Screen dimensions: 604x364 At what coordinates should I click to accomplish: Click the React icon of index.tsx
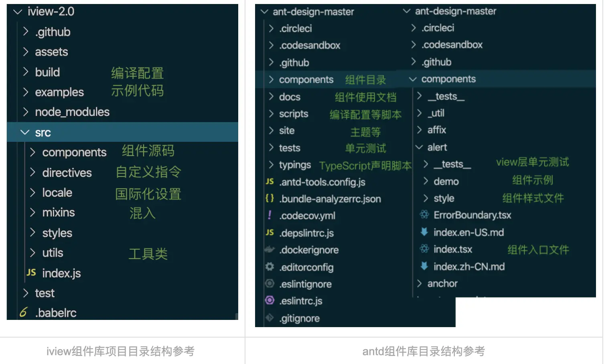click(x=424, y=249)
